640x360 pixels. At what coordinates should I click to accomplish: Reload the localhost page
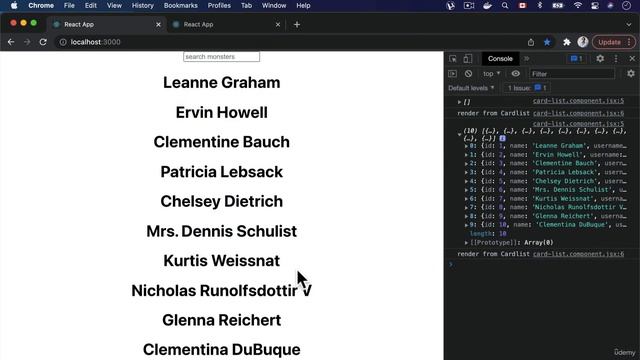43,42
